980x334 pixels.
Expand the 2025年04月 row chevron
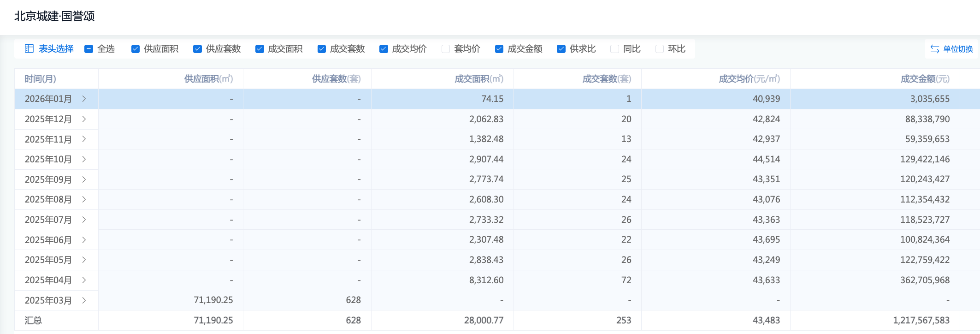[84, 280]
